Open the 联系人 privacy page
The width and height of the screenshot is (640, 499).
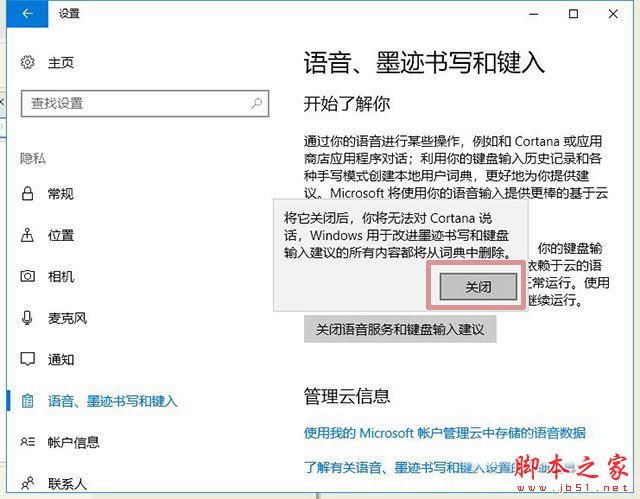pos(67,484)
